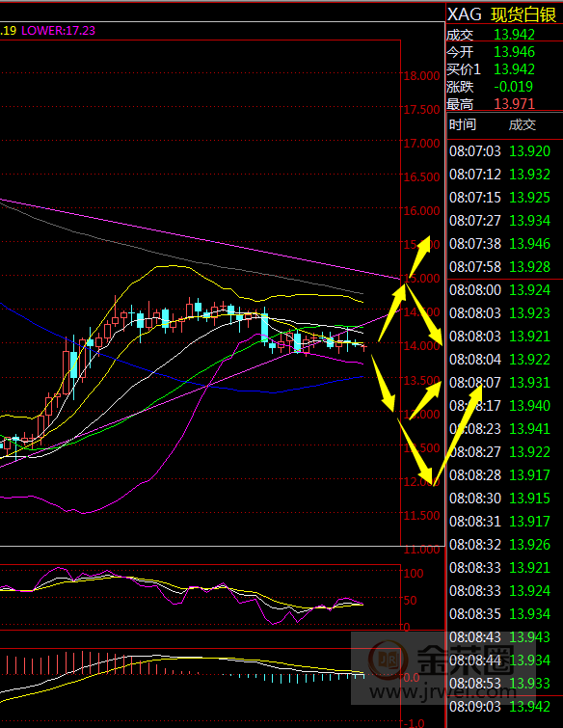The image size is (563, 728).
Task: Select the 13.941 tick price
Action: (x=529, y=429)
